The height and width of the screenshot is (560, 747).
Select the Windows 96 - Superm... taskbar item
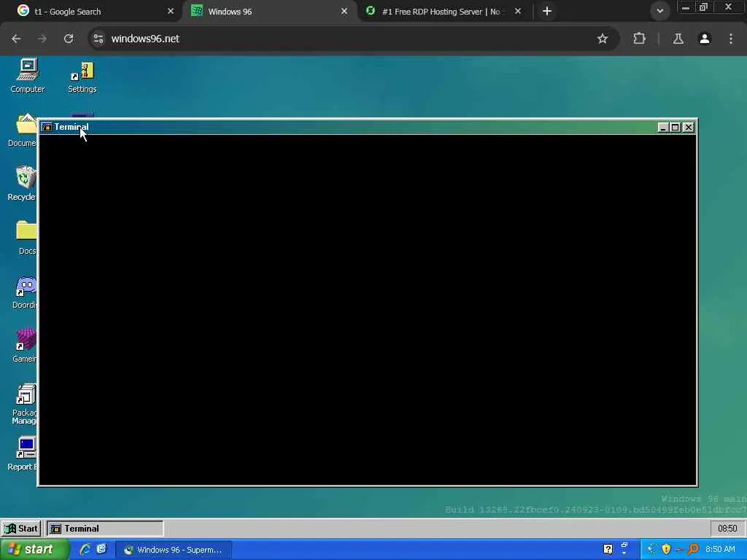click(x=174, y=550)
